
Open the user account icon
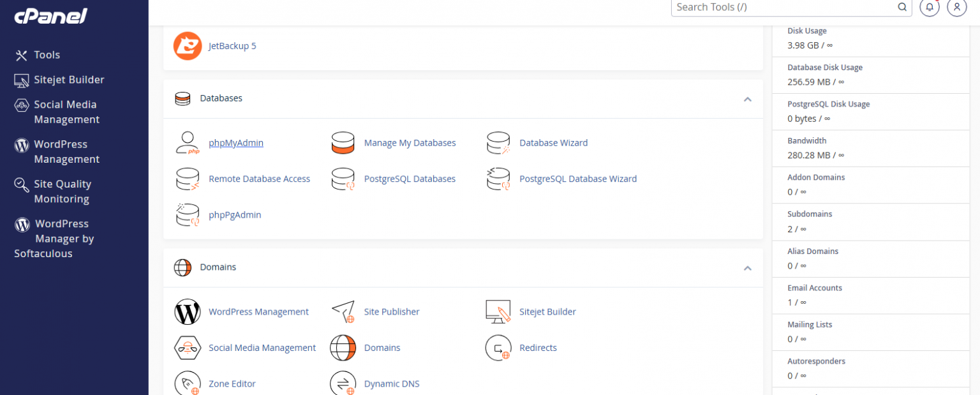(956, 8)
